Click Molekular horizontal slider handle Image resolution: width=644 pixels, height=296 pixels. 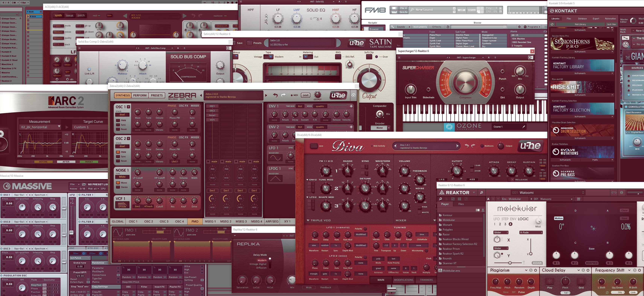510,263
